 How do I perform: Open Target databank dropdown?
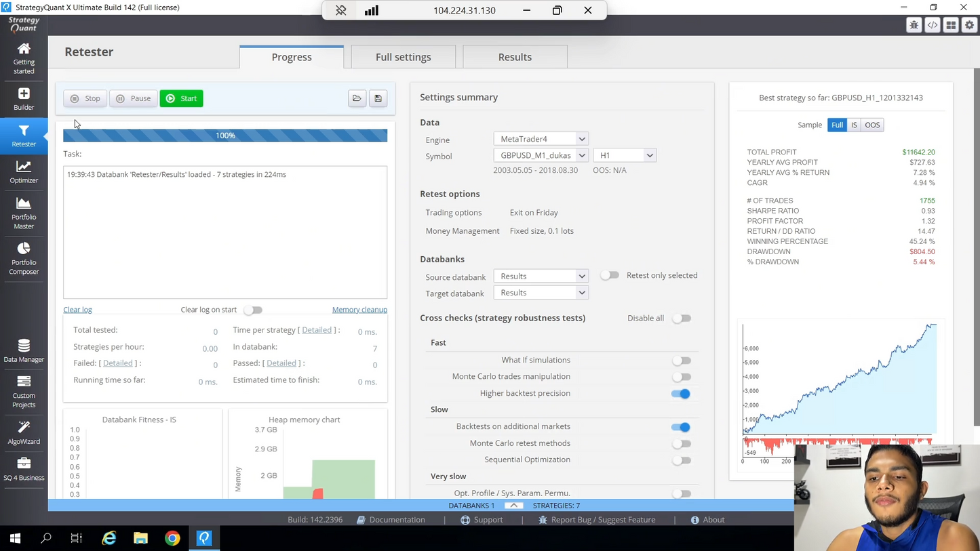pyautogui.click(x=541, y=293)
